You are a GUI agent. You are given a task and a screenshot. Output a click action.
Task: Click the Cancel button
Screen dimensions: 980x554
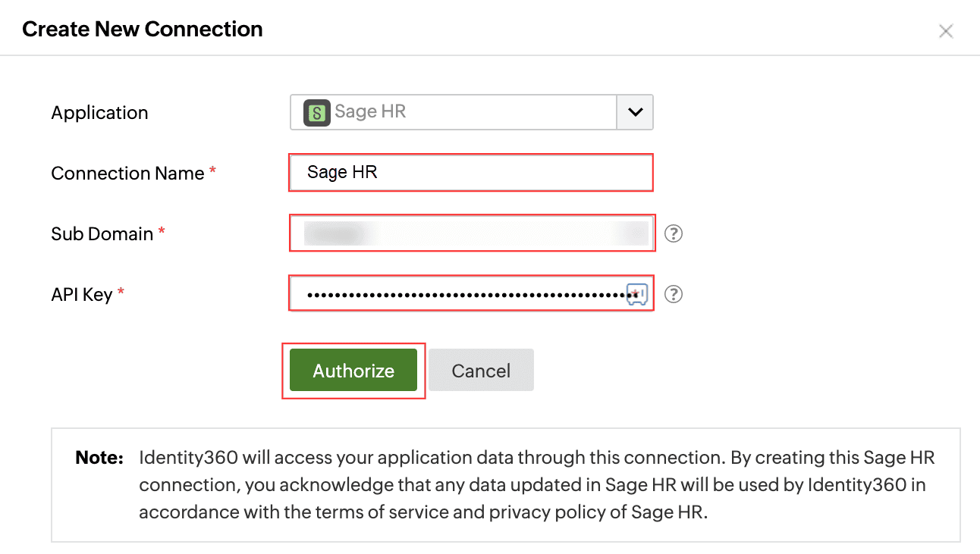tap(481, 371)
